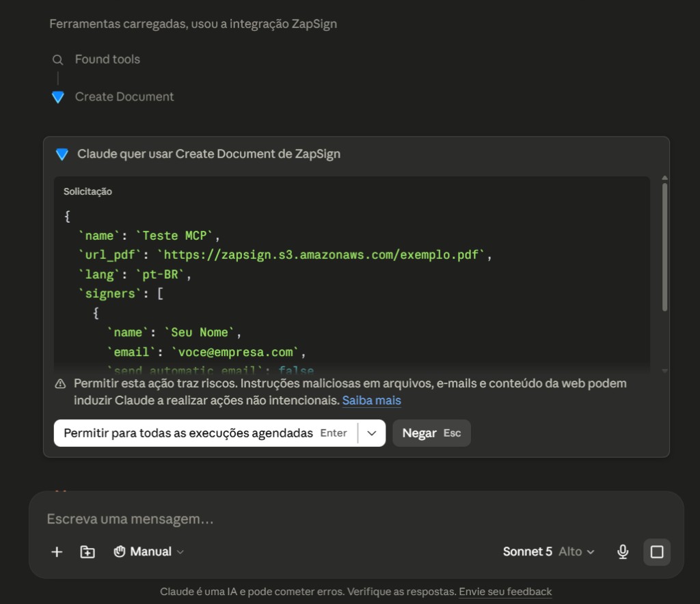Open the Manual mode dropdown
700x604 pixels.
click(x=148, y=552)
